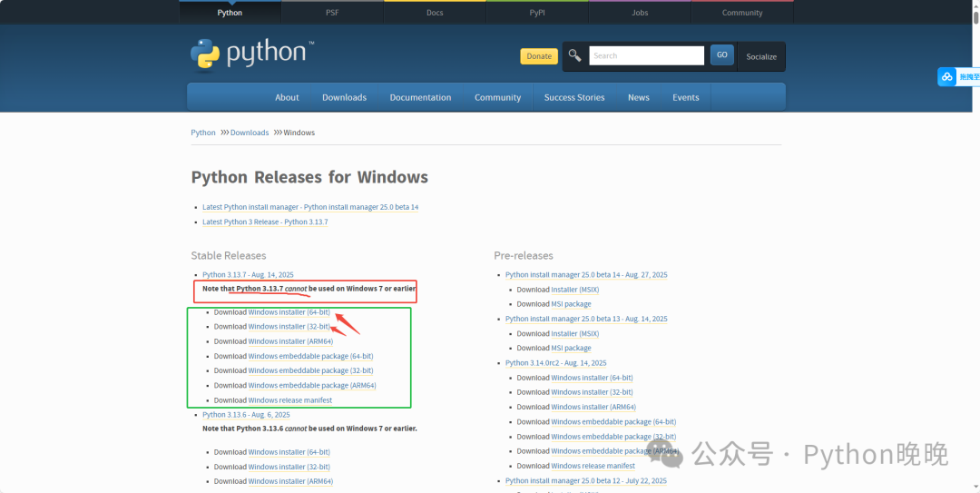Download Python 3.13.7 Windows installer (32-bit)
The width and height of the screenshot is (980, 493).
[289, 327]
